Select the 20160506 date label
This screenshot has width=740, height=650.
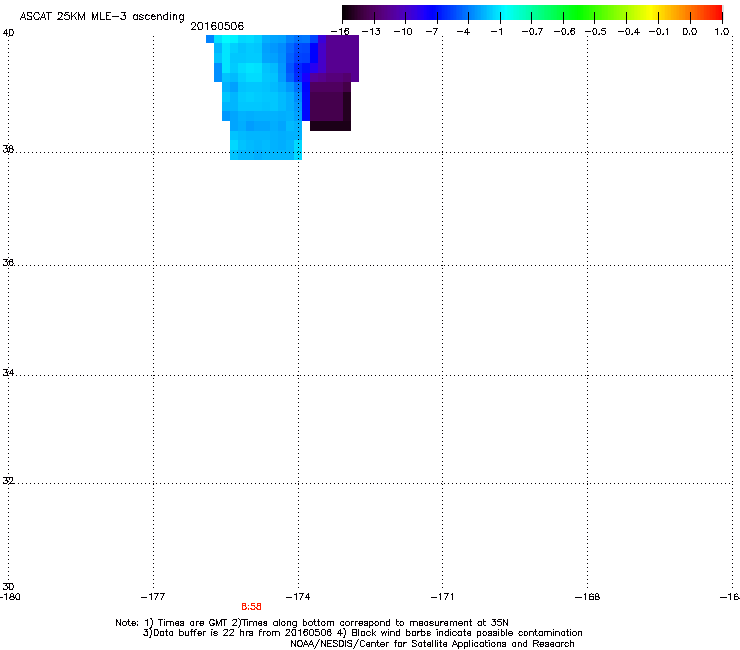(217, 26)
